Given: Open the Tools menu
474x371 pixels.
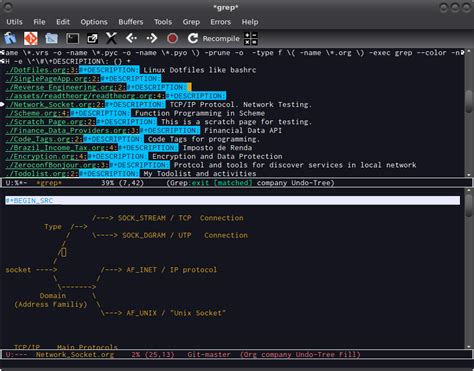Looking at the screenshot, I should coord(163,22).
